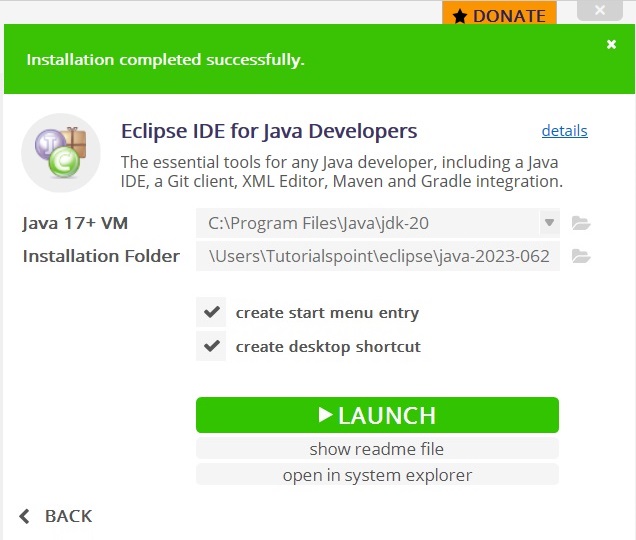Close the Eclipse installer window
The height and width of the screenshot is (540, 636).
coord(599,10)
